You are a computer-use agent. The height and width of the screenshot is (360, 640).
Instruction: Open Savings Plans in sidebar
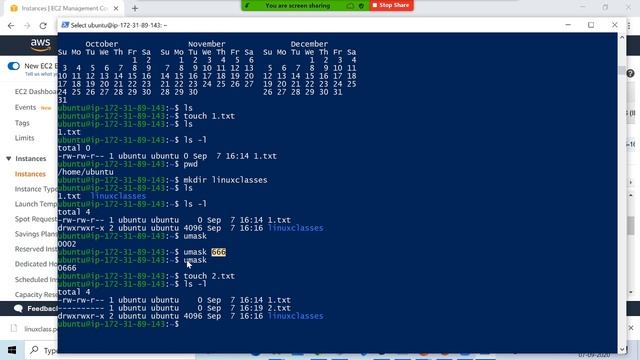pos(36,234)
